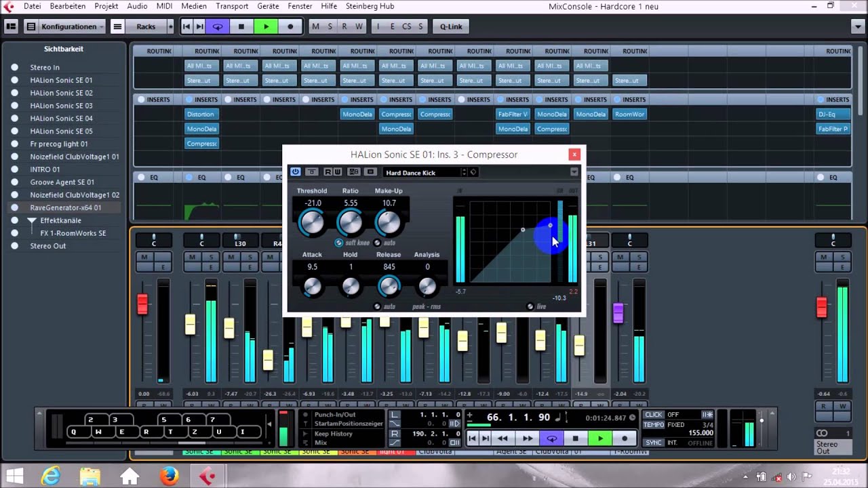
Task: Toggle A/B comparison in compressor plugin
Action: [x=354, y=172]
